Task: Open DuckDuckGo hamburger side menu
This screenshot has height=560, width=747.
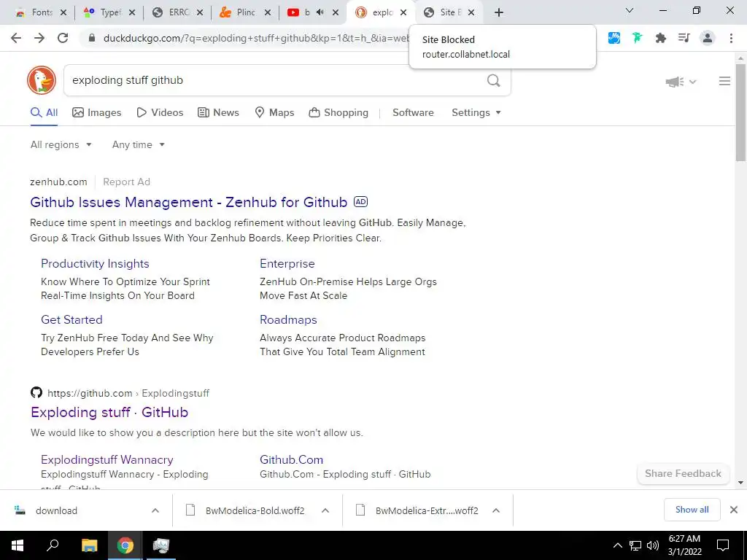Action: point(724,82)
